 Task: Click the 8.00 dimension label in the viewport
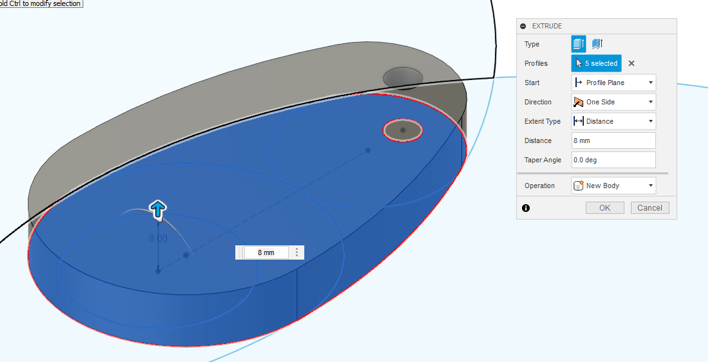point(158,238)
